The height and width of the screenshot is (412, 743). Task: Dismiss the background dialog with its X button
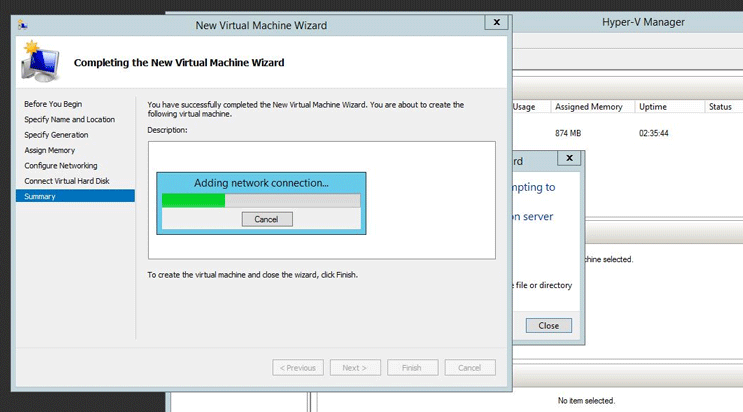click(570, 158)
